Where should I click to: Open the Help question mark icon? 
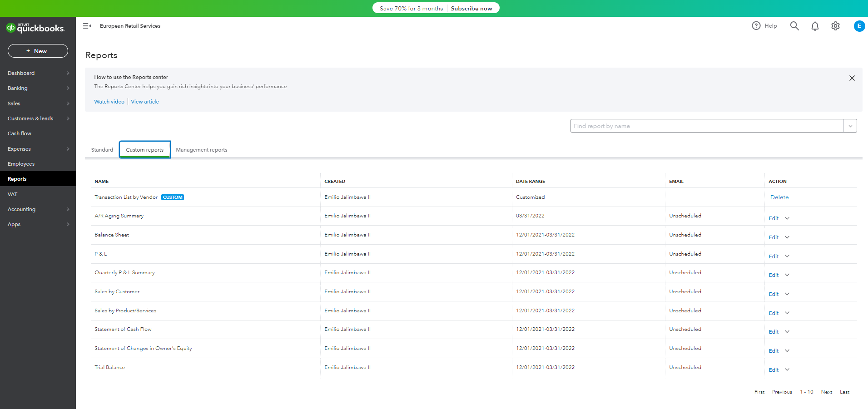(x=756, y=26)
